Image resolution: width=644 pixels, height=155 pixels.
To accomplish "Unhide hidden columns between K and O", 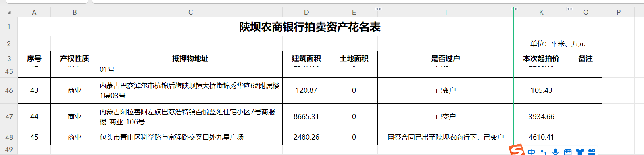I will (x=569, y=9).
